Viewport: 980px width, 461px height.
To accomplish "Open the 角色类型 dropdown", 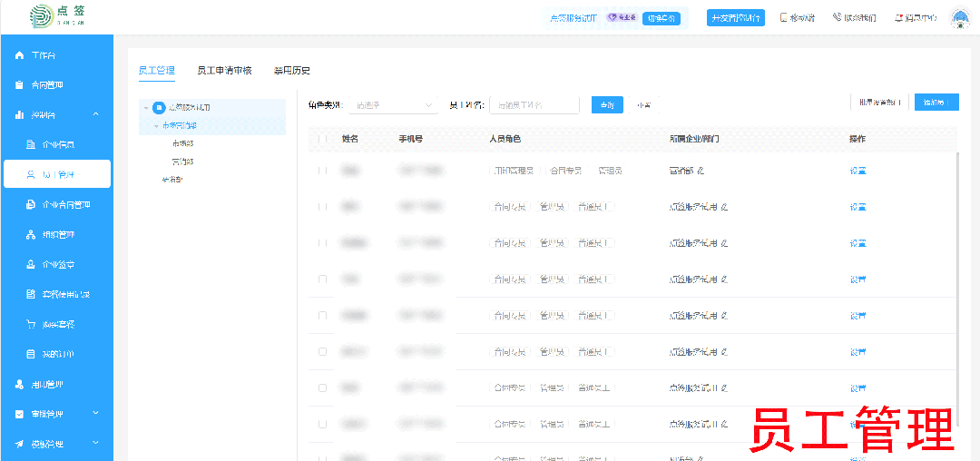I will 393,105.
